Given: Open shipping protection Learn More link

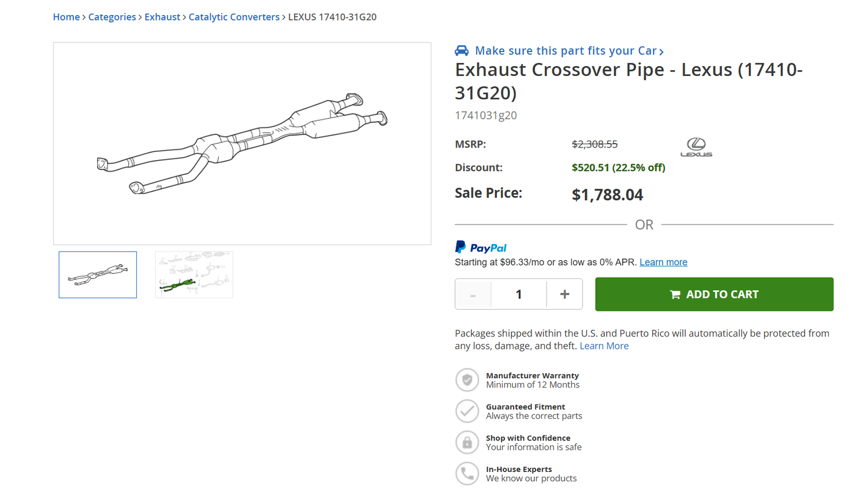Looking at the screenshot, I should coord(604,346).
